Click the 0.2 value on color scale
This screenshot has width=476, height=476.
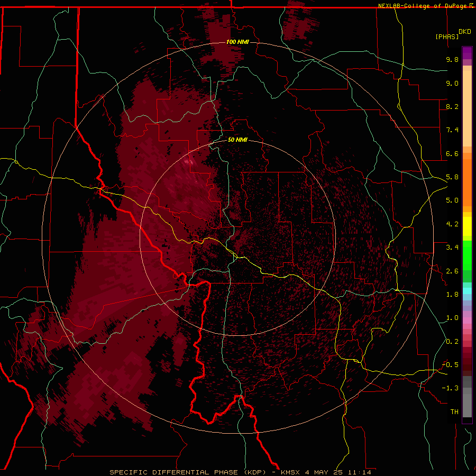(452, 342)
